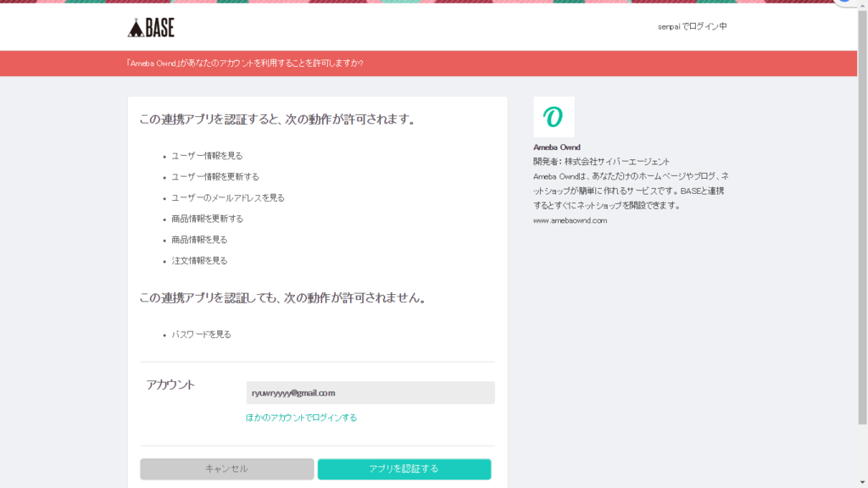
Task: Click list item 商品情報を更新する
Action: tap(207, 219)
